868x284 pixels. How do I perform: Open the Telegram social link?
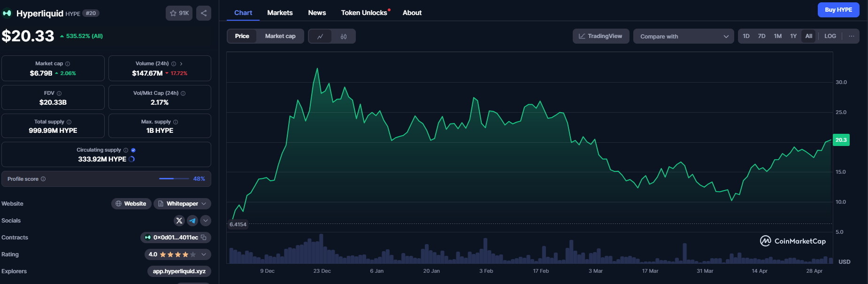click(192, 221)
